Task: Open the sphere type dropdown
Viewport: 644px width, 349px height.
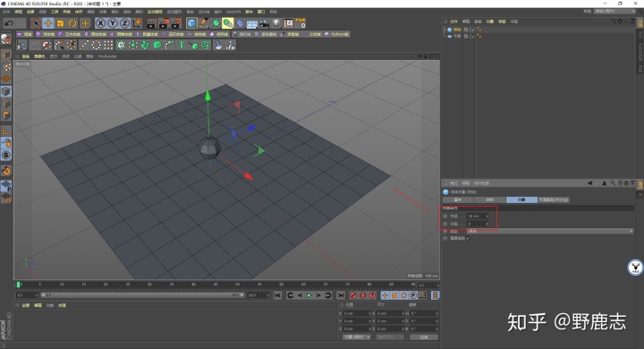Action: click(550, 232)
